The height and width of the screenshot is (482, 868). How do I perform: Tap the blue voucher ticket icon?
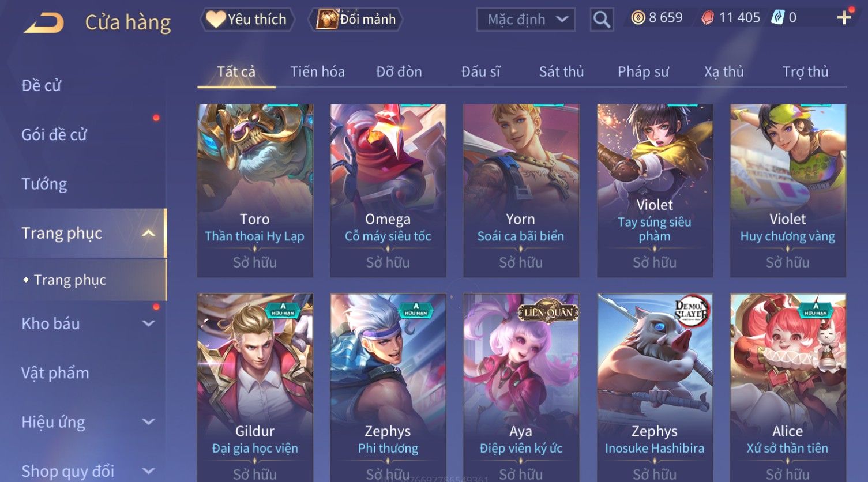coord(778,18)
